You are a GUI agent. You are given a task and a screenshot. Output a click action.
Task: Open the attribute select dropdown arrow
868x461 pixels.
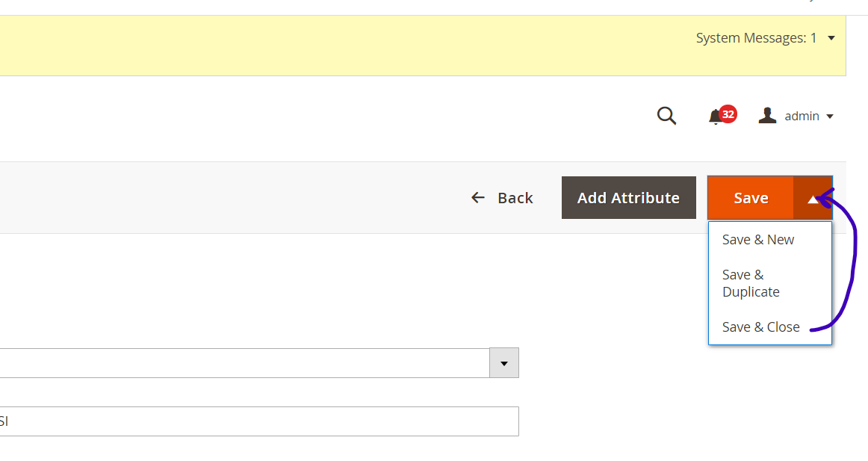(x=504, y=363)
